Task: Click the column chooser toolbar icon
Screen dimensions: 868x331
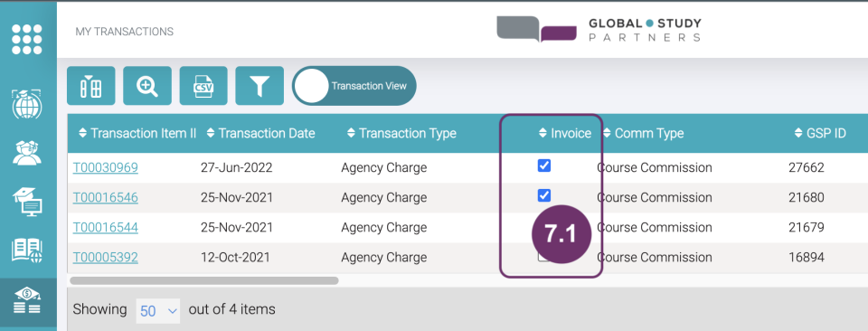Action: 90,86
